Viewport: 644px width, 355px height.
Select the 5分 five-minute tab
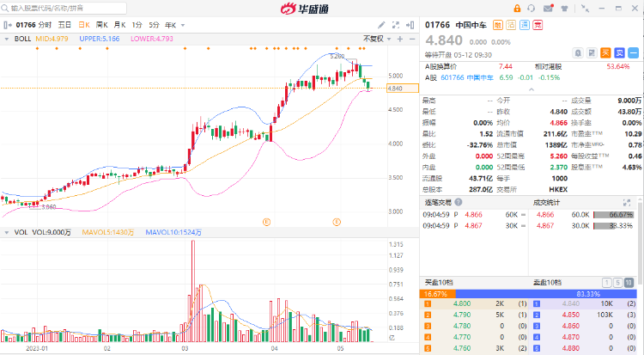(154, 25)
